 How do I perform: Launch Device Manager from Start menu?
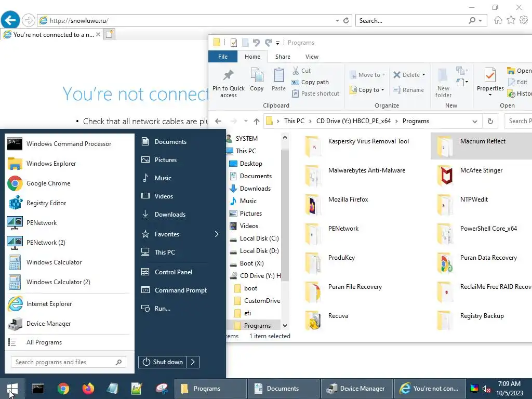coord(69,324)
